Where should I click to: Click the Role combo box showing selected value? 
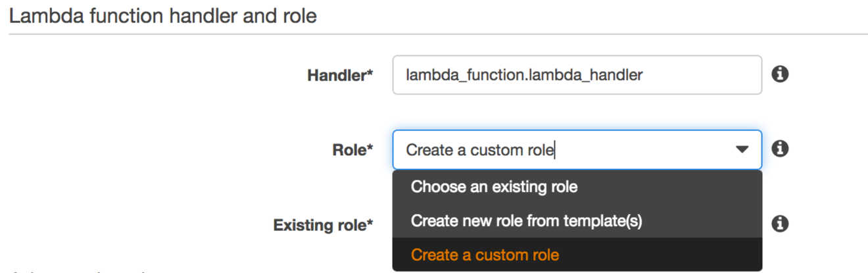[x=566, y=150]
